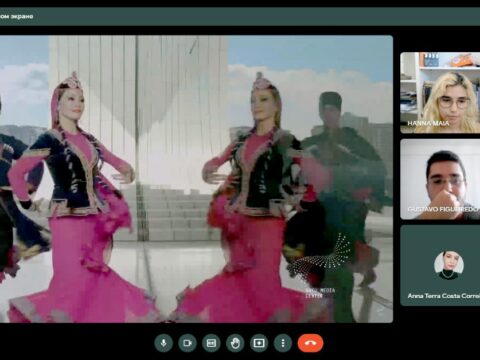480x360 pixels.
Task: Raise your hand
Action: [235, 343]
